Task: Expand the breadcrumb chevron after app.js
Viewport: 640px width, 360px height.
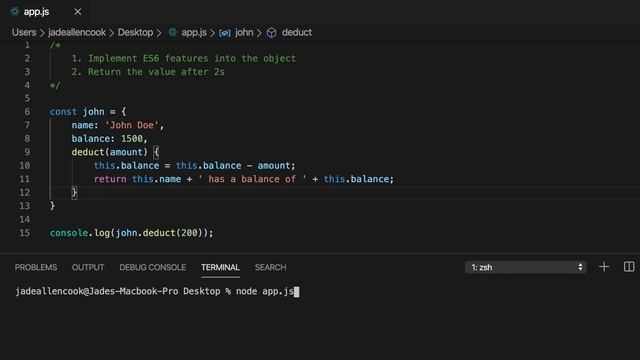Action: click(213, 33)
